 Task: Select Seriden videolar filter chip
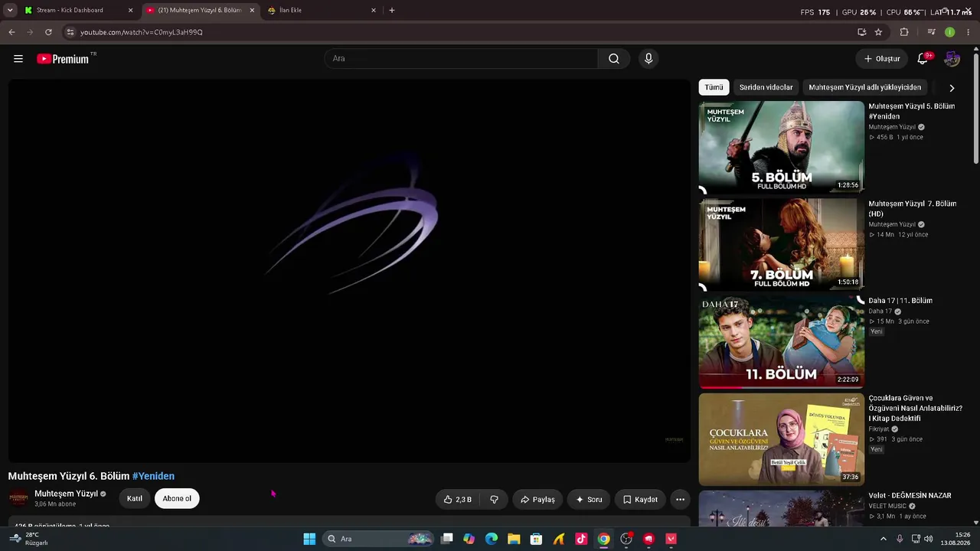tap(766, 87)
